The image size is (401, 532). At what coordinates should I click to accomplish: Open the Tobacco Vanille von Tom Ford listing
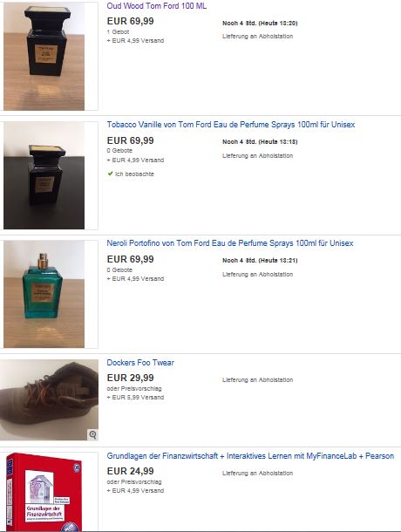click(x=231, y=125)
